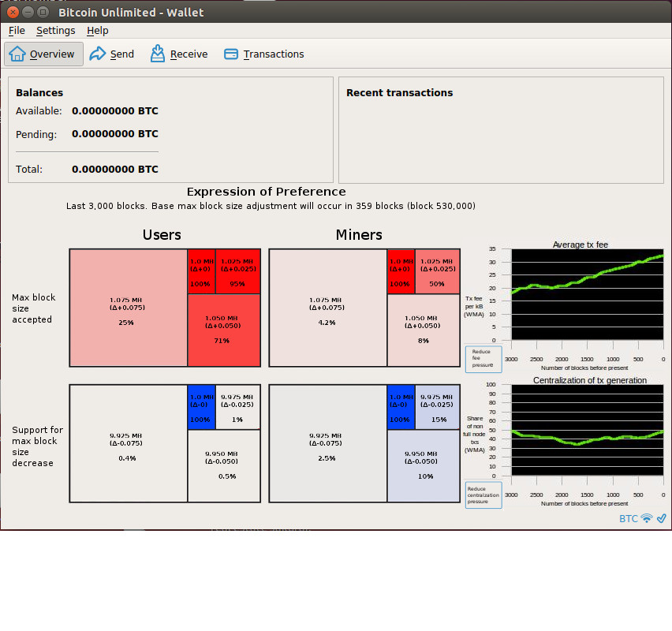Screen dimensions: 672x631
Task: Select Users 9.950 MB 0.5% block
Action: [224, 466]
